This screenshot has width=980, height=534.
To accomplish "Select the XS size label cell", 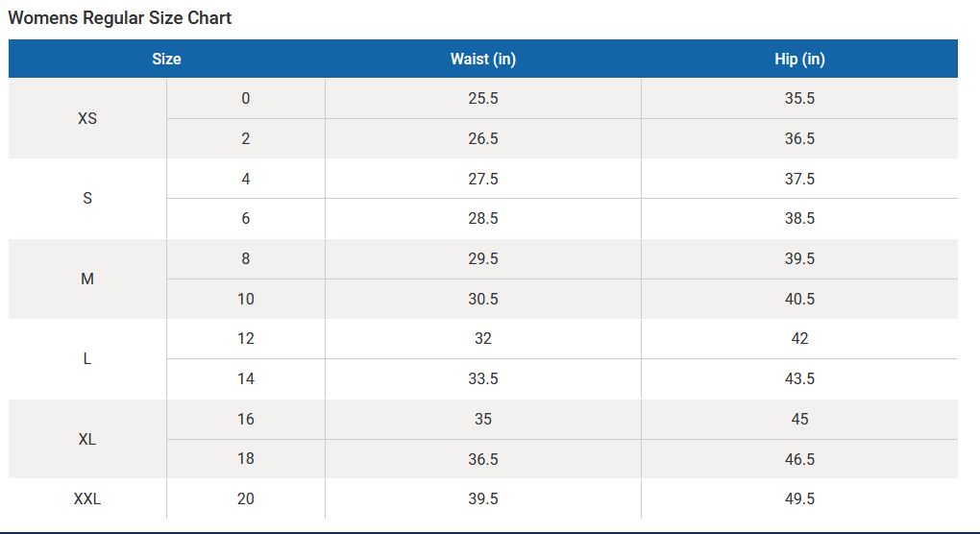I will (x=87, y=118).
